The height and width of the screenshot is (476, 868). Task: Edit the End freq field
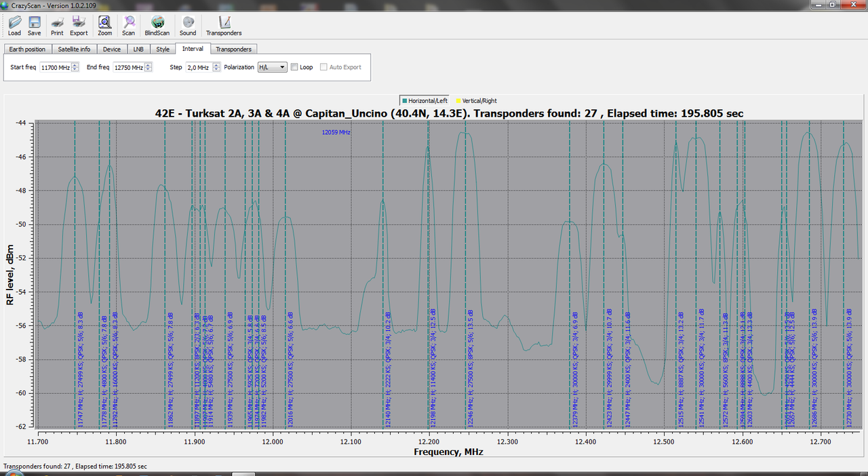[128, 67]
